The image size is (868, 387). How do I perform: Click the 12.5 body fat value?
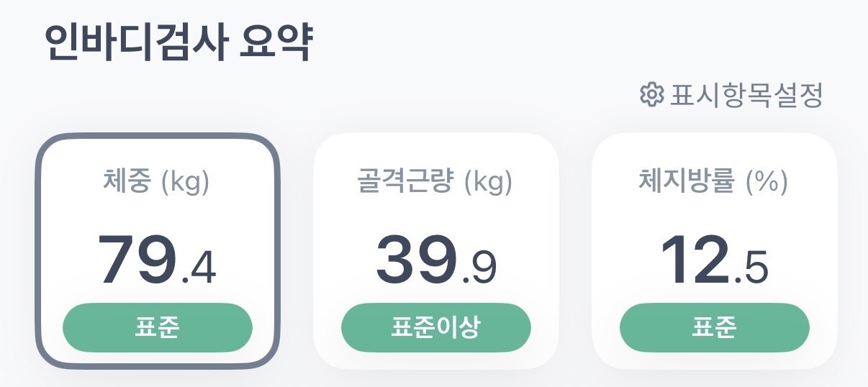click(714, 260)
